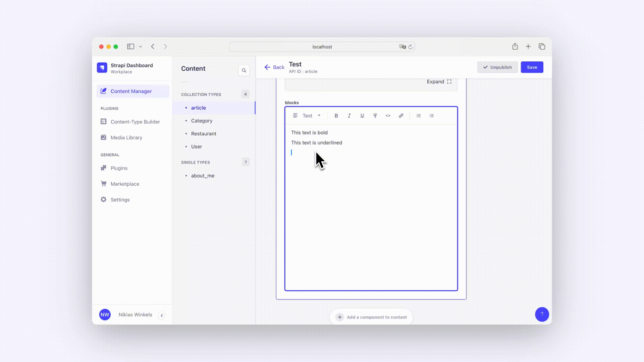The height and width of the screenshot is (362, 644).
Task: Click the Single Types count badge
Action: [246, 162]
